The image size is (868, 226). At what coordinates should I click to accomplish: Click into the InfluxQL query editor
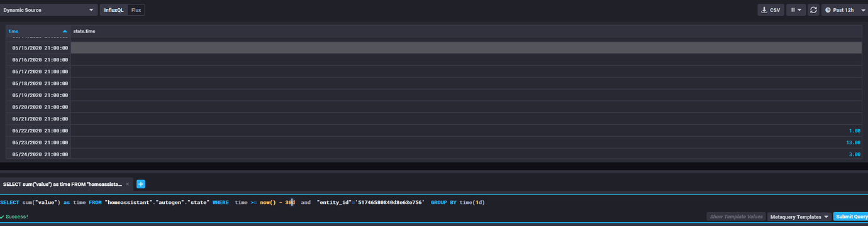(434, 202)
